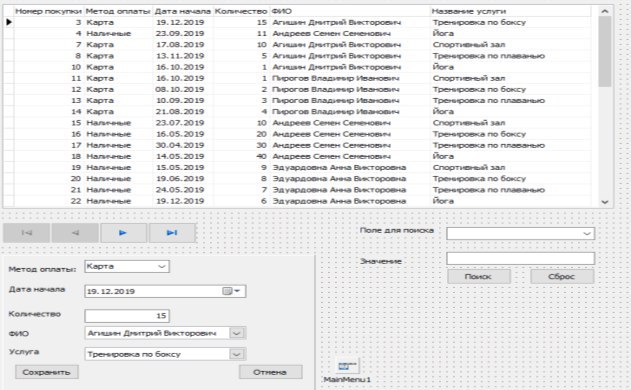Viewport: 631px width, 390px height.
Task: Click Тренировка по плаванью in purchase 8 row
Action: (489, 56)
